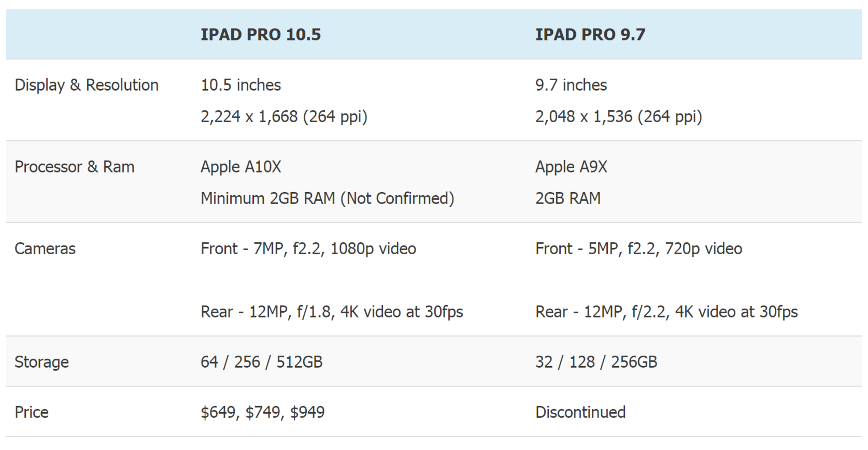Image resolution: width=868 pixels, height=450 pixels.
Task: Click the Apple A10X processor text
Action: click(241, 167)
